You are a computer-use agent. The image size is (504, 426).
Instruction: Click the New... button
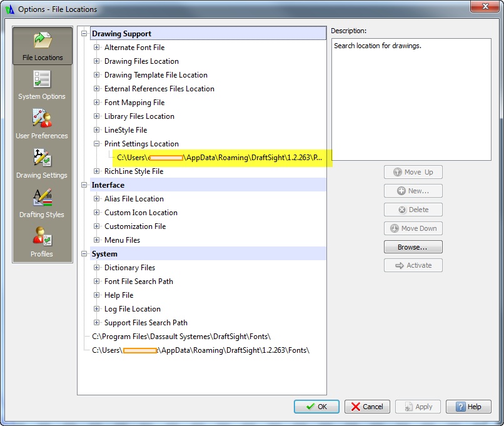point(413,191)
